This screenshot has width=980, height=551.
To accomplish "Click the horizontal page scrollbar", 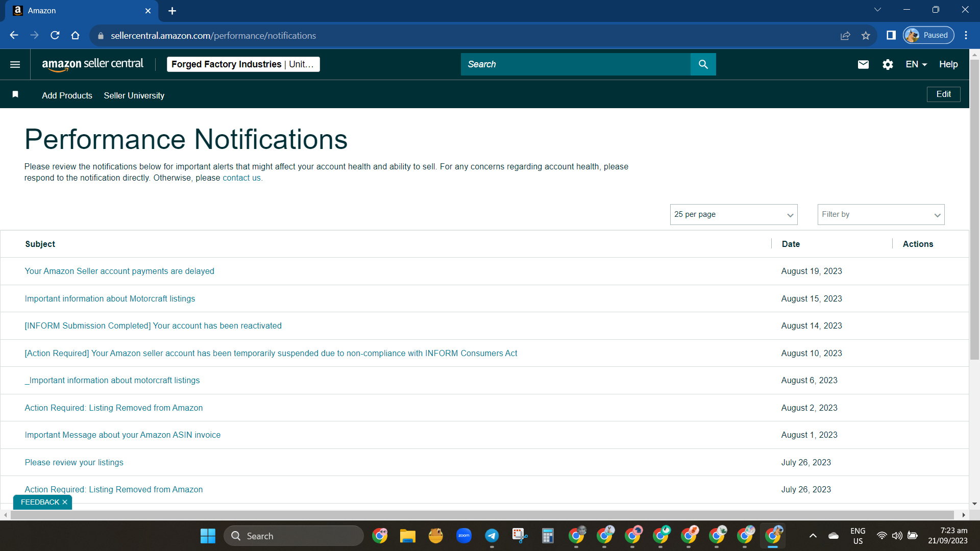I will 482,515.
